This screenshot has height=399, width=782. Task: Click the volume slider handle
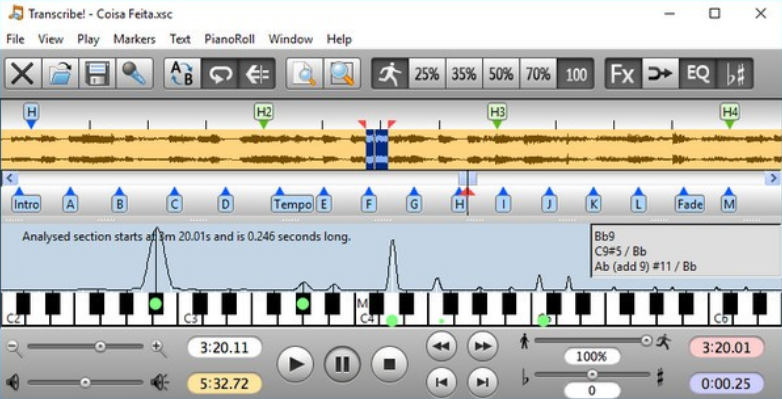85,383
